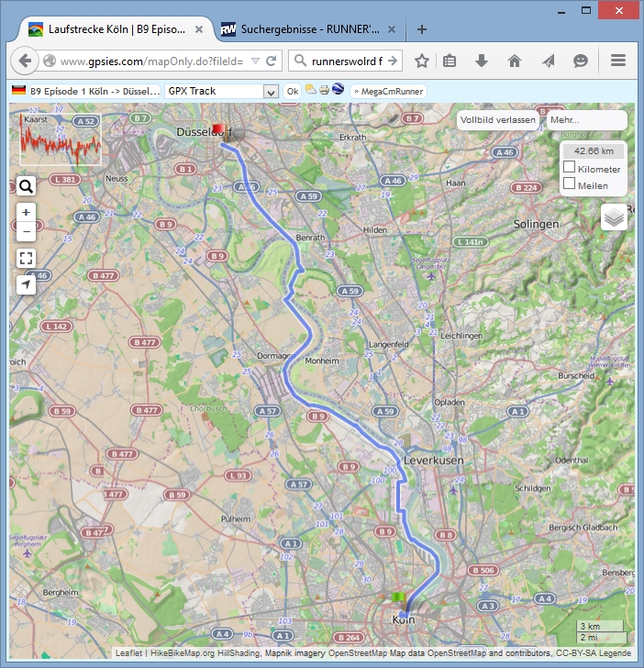This screenshot has width=644, height=668.
Task: Click the print icon in toolbar
Action: coord(324,91)
